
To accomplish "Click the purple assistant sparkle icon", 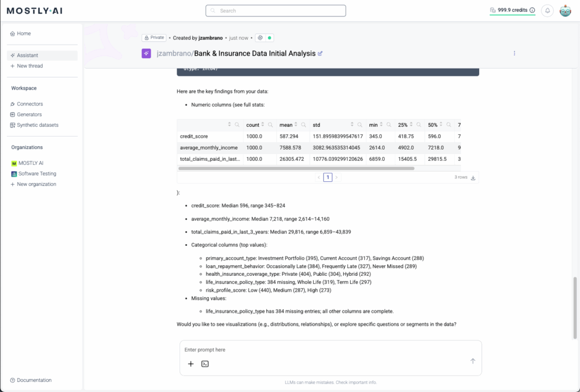I will (x=146, y=53).
